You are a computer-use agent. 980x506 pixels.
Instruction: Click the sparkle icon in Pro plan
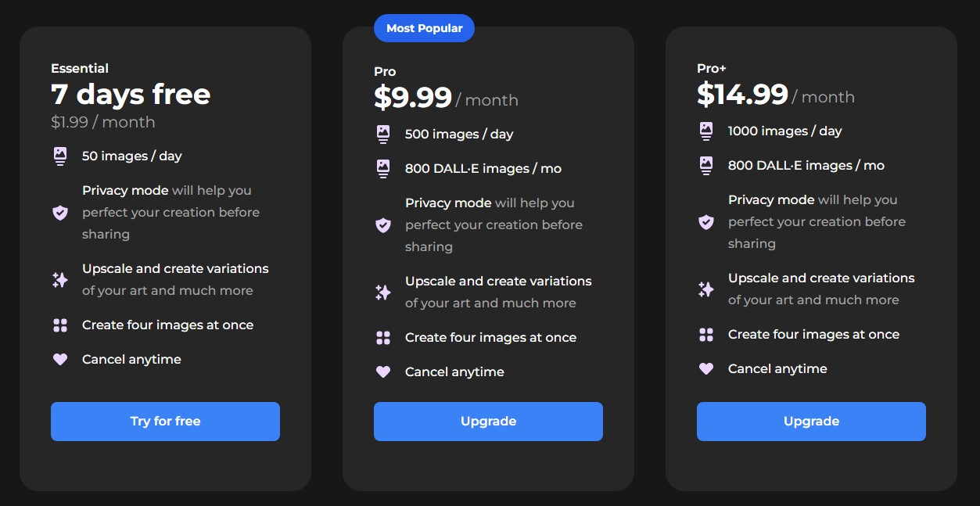pos(383,292)
